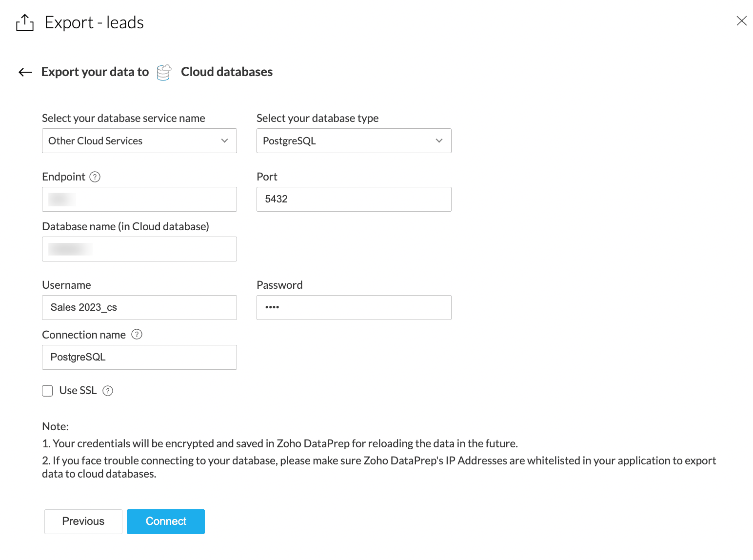Screen dimensions: 753x560
Task: Click the Connection name help icon
Action: tap(137, 335)
